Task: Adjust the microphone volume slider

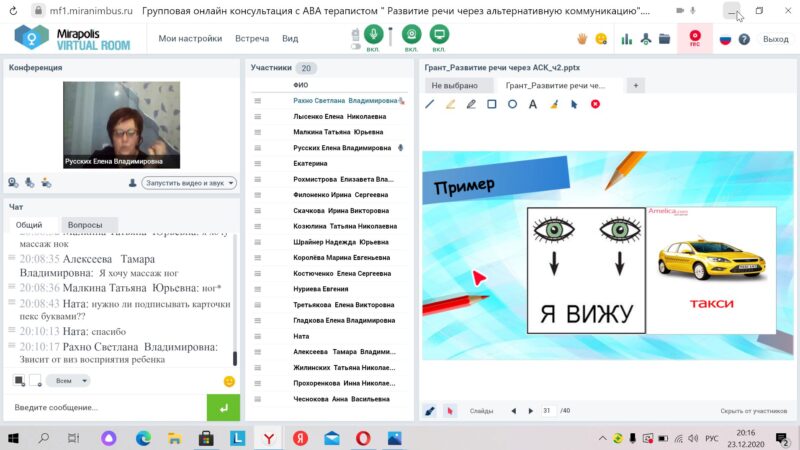Action: click(390, 37)
